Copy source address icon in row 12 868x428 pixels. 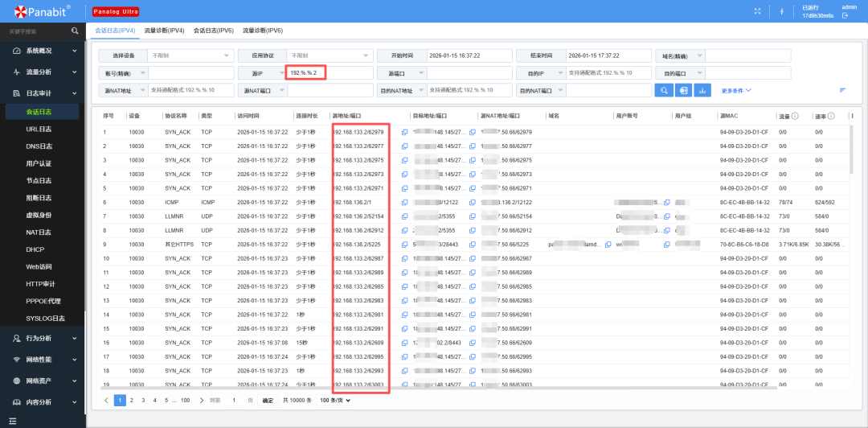404,286
